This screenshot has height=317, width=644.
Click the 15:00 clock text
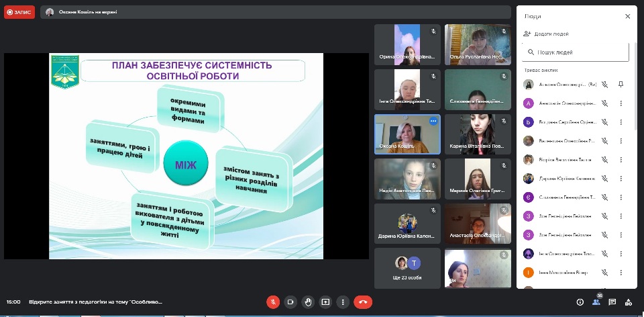click(x=13, y=302)
